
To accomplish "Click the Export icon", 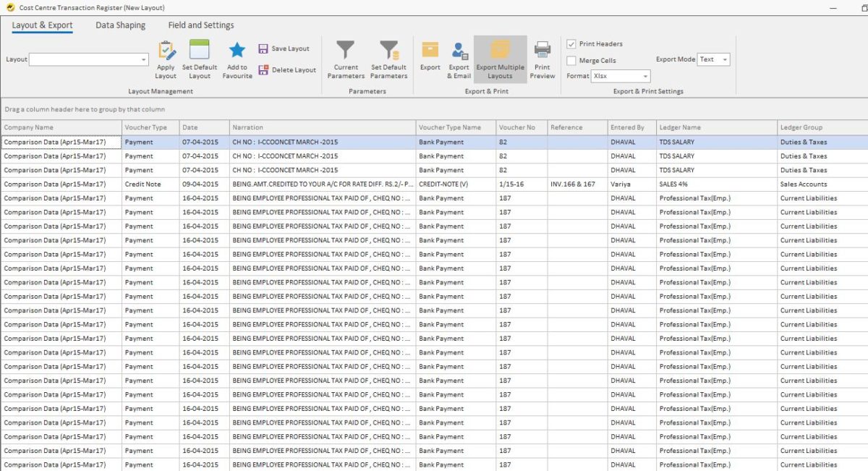I will coord(430,51).
